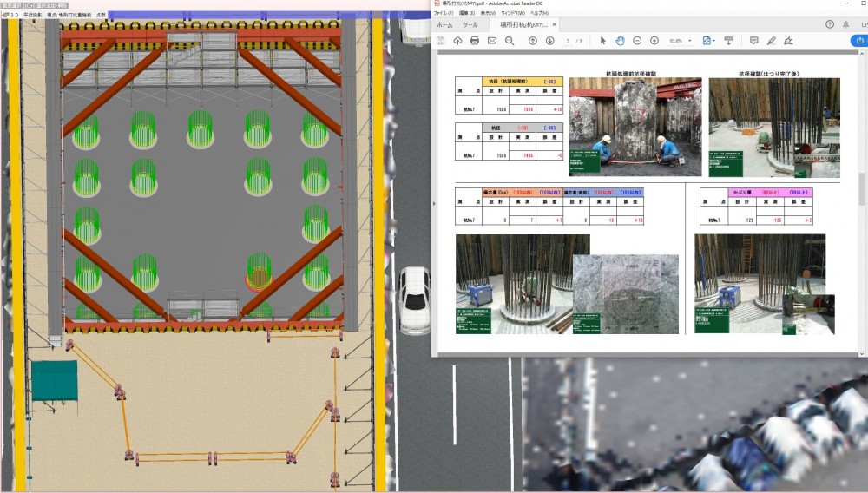Click the concrete pile top close-up photo

pyautogui.click(x=626, y=294)
